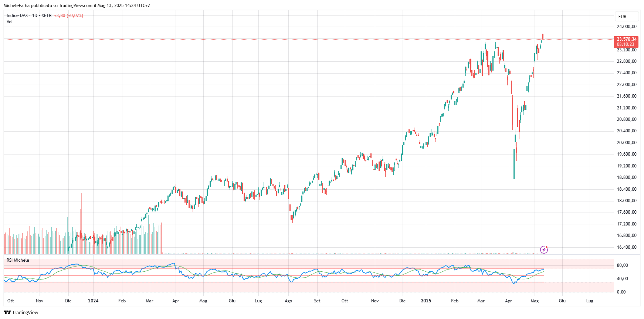644x319 pixels.
Task: Click the 2024 label on time axis
Action: tap(93, 301)
